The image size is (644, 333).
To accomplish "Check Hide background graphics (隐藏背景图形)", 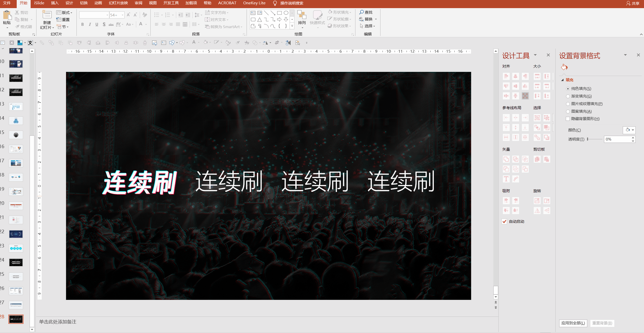I will tap(568, 119).
